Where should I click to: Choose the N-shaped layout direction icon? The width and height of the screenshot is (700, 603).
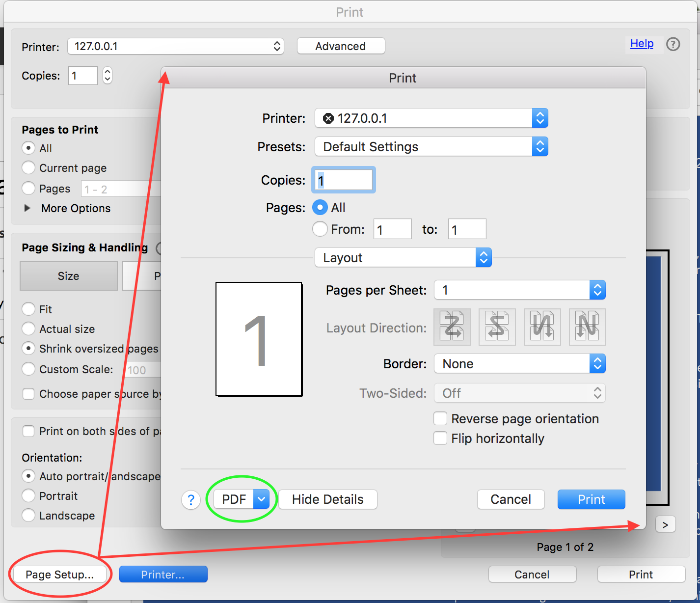[588, 327]
